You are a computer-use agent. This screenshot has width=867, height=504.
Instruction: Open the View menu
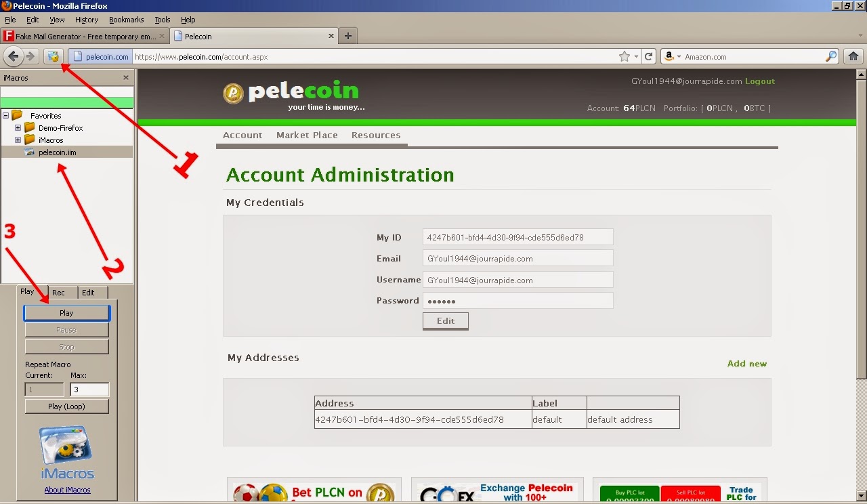pyautogui.click(x=58, y=20)
